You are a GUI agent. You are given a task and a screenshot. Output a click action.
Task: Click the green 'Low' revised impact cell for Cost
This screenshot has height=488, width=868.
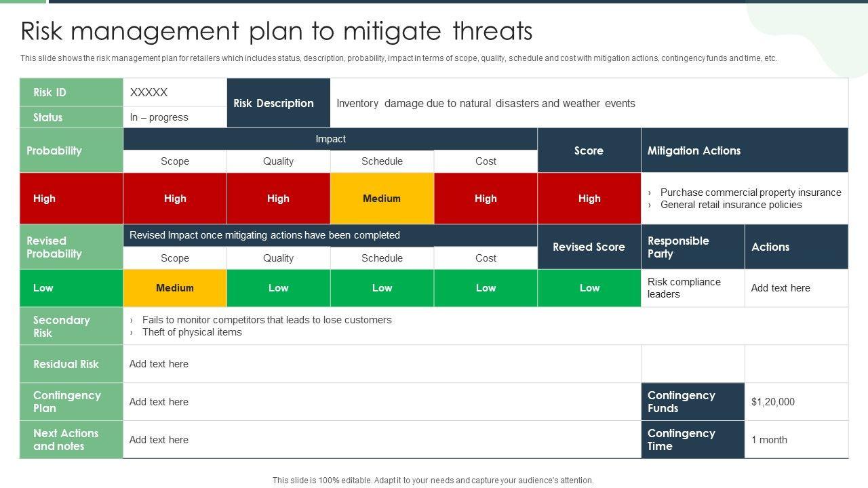[486, 288]
